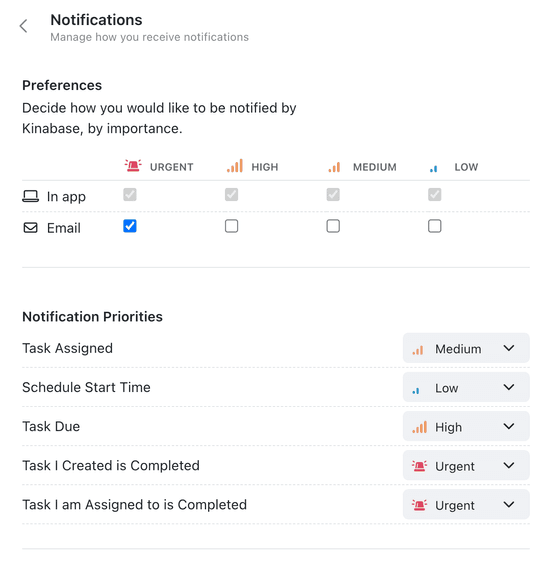The width and height of the screenshot is (550, 563).
Task: Click the Notifications page title
Action: 96,20
